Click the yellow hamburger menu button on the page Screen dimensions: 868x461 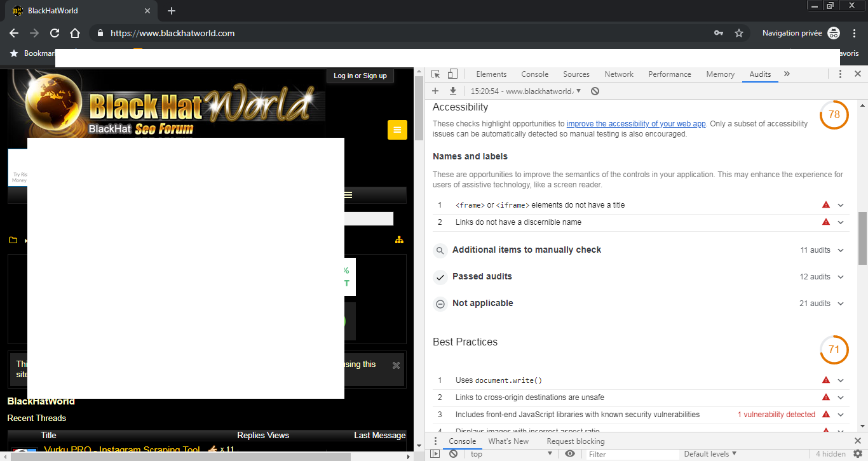tap(397, 130)
